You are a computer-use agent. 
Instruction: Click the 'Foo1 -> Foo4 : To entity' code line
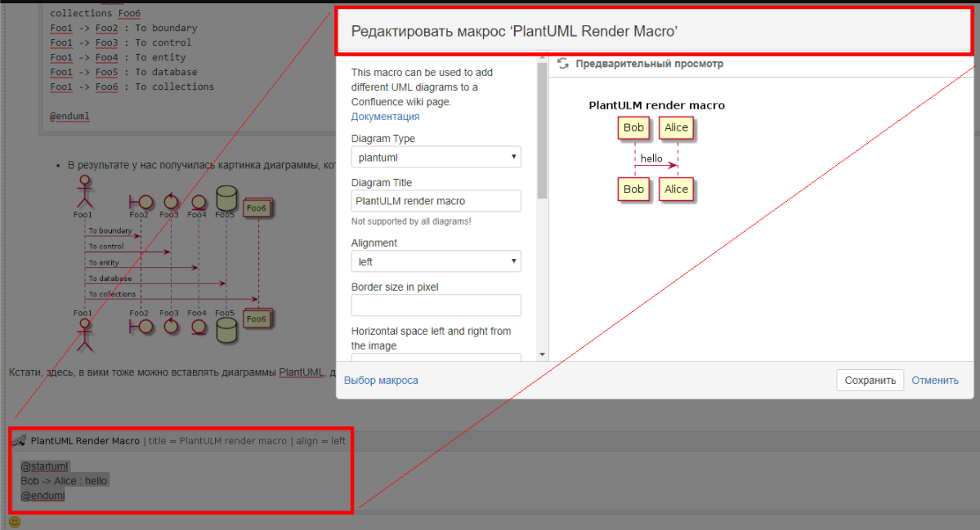click(119, 57)
